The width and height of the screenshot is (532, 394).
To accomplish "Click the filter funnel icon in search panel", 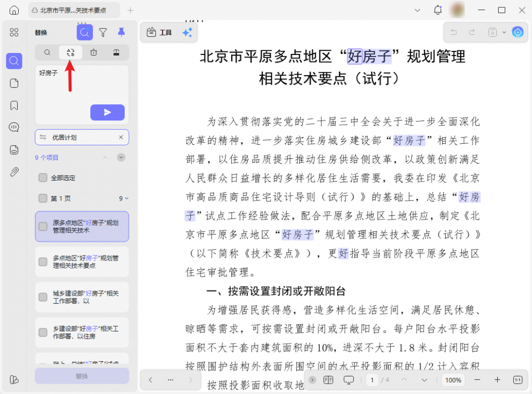I will (103, 33).
